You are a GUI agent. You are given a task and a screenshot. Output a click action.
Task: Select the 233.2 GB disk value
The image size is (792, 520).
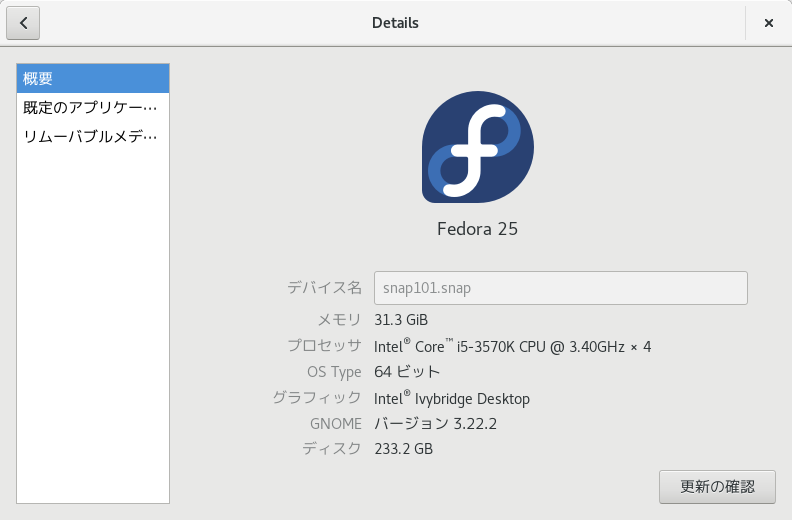pyautogui.click(x=404, y=449)
